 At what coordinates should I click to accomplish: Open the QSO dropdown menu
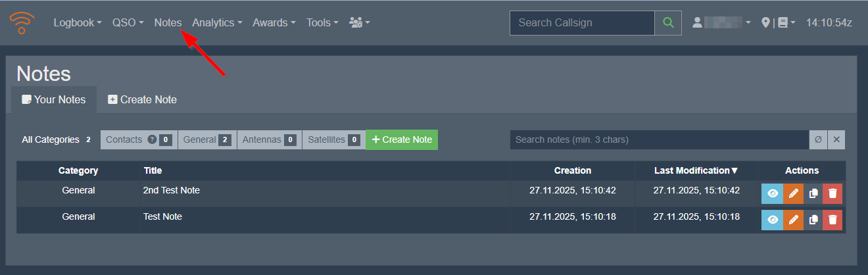128,22
